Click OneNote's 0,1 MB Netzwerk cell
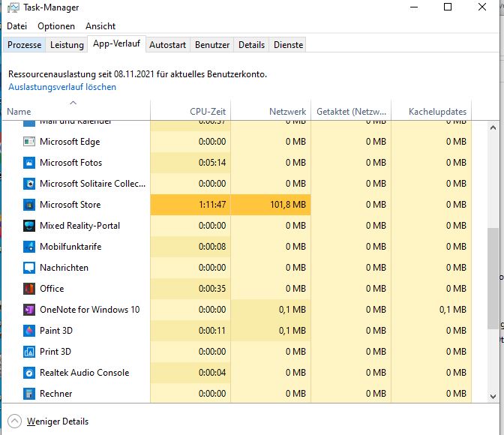The height and width of the screenshot is (435, 504). tap(271, 310)
